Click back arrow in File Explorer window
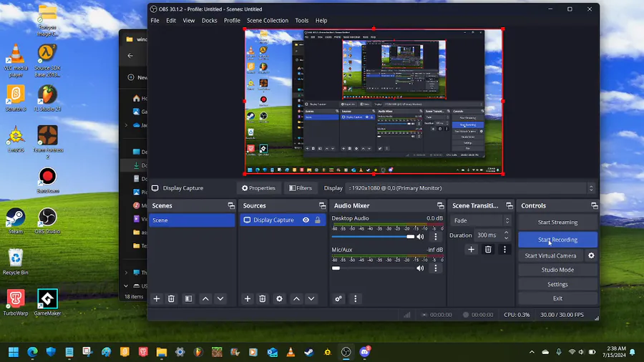Image resolution: width=644 pixels, height=362 pixels. click(x=130, y=56)
